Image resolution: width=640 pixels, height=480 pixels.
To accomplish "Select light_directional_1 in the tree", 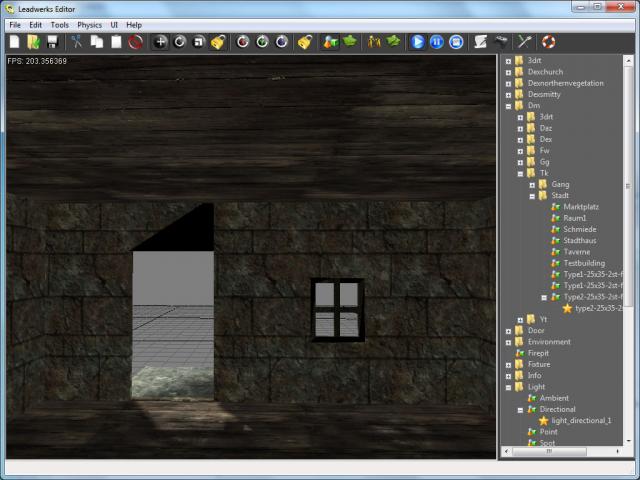I will [x=580, y=420].
